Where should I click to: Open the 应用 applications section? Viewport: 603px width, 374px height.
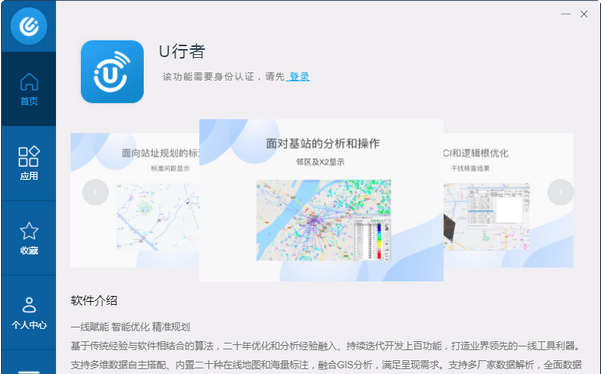pos(29,163)
